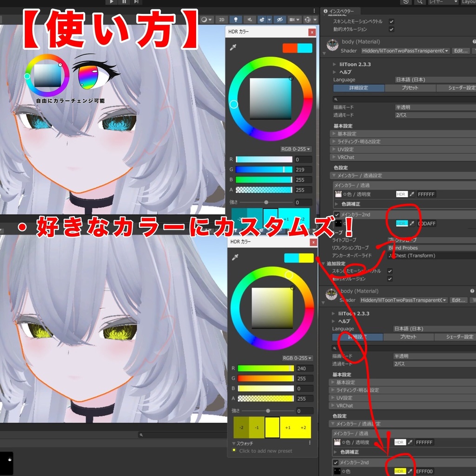Open RGB 0-255 dropdown in the yellow color window

coord(297,358)
